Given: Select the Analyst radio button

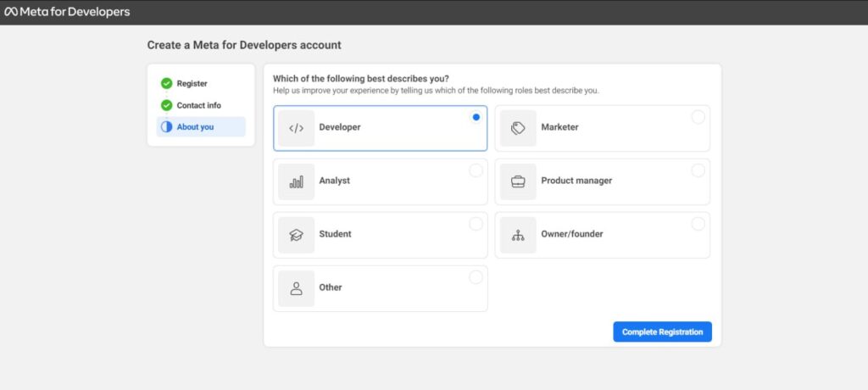Looking at the screenshot, I should click(476, 170).
